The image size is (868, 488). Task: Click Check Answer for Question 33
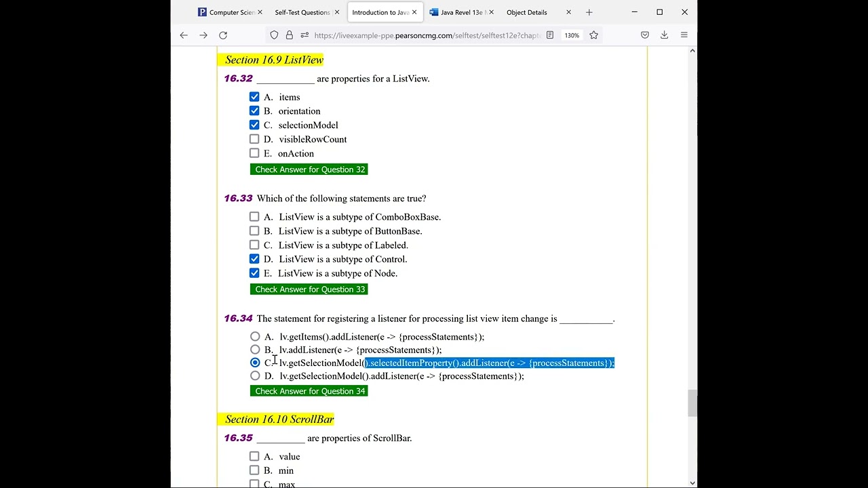pyautogui.click(x=309, y=289)
